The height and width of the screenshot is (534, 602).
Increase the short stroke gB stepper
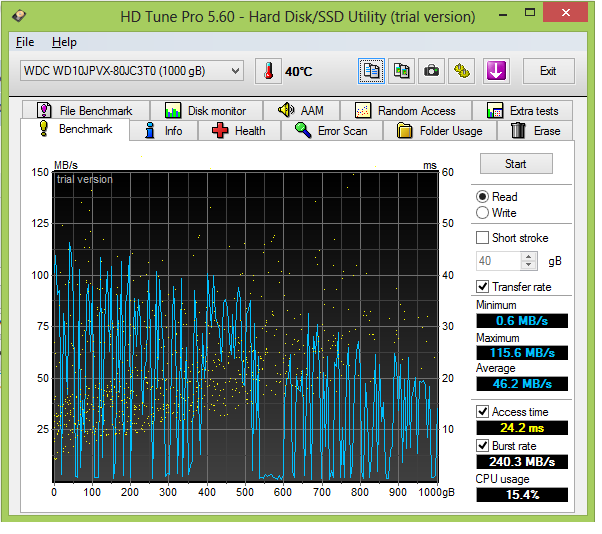(x=530, y=256)
